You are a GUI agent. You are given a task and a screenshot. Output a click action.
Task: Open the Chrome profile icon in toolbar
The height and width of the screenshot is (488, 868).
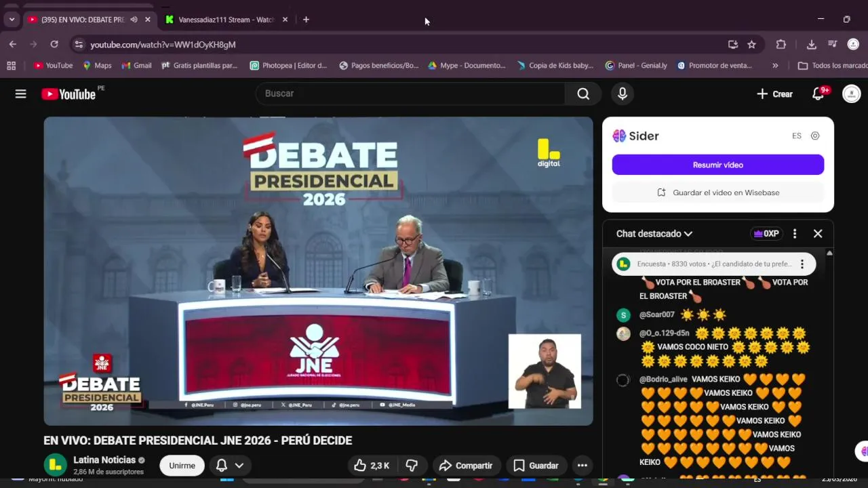853,45
